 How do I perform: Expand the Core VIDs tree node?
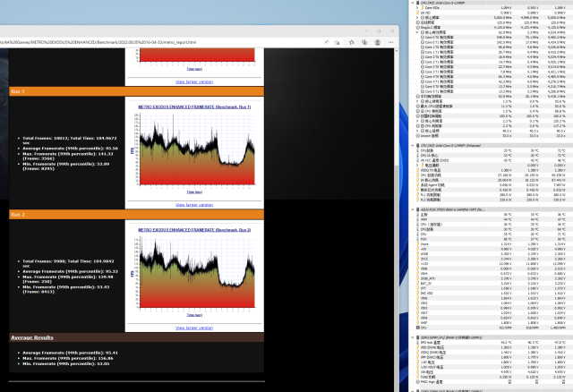click(418, 8)
